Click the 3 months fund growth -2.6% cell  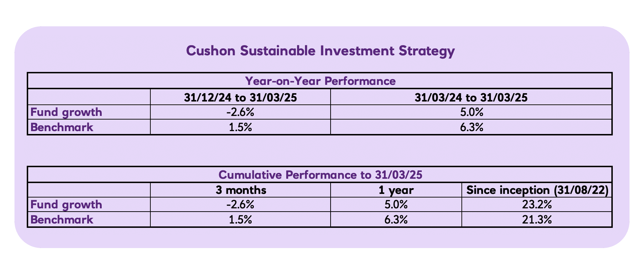click(x=240, y=205)
